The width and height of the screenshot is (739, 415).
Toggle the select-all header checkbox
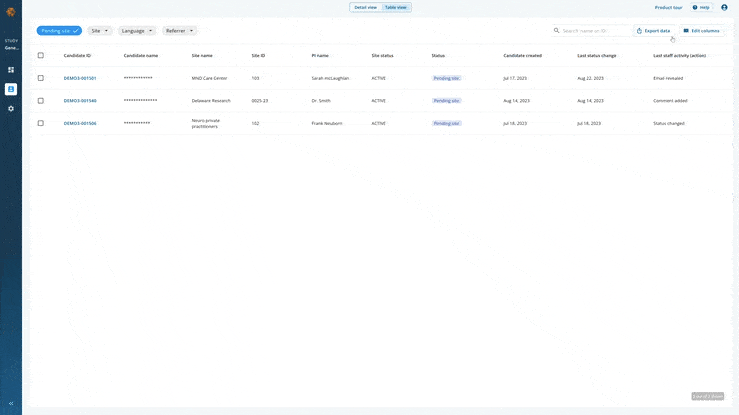[x=41, y=56]
